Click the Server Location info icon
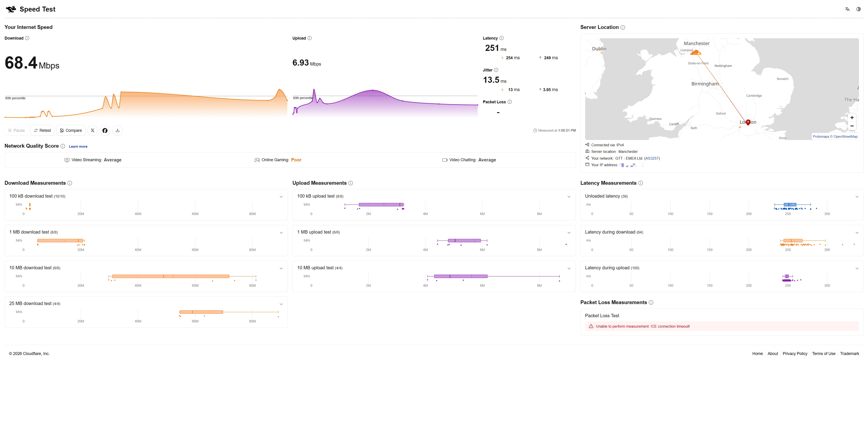Screen dimensions: 868x440 coord(623,27)
